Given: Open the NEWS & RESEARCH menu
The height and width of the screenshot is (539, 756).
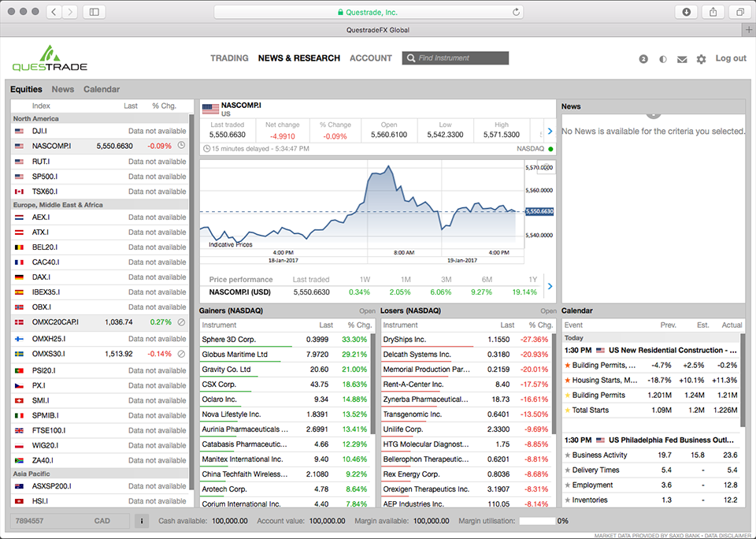Looking at the screenshot, I should [299, 58].
